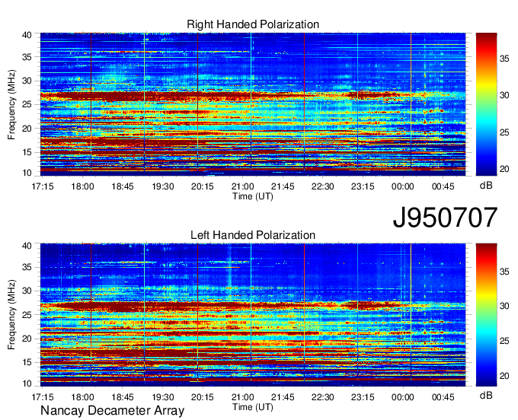The height and width of the screenshot is (420, 518).
Task: Click the 00:45 time tick of the top plot
Action: [443, 186]
